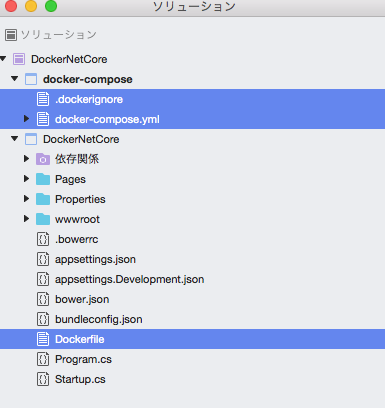Click the wwwroot folder icon
385x408 pixels.
(43, 219)
